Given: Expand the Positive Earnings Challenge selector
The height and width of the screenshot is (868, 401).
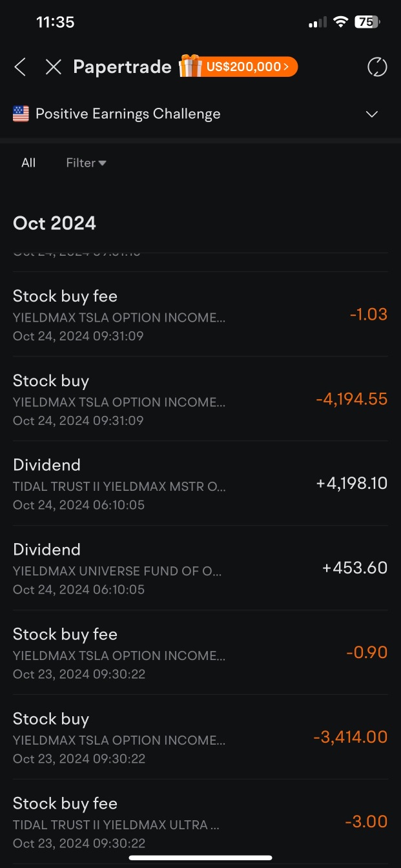Looking at the screenshot, I should 372,114.
